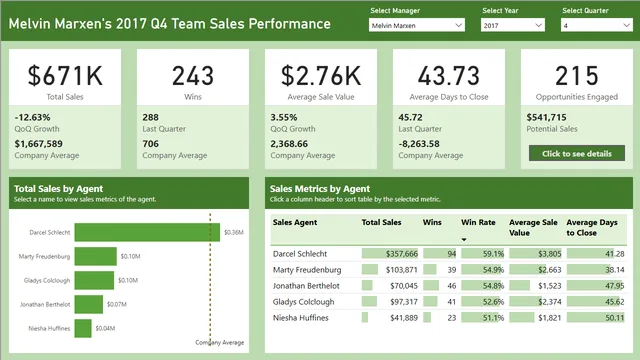The height and width of the screenshot is (360, 640).
Task: Click the $2.76K Average Sale Value card
Action: click(321, 76)
